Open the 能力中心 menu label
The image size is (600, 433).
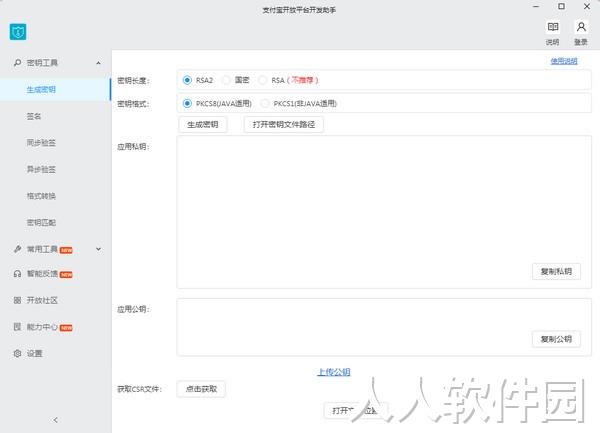click(42, 327)
